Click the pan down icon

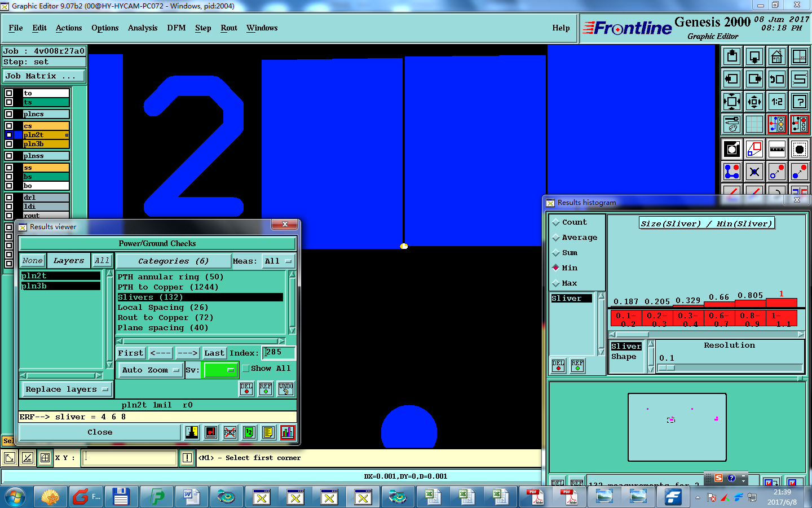tap(754, 56)
